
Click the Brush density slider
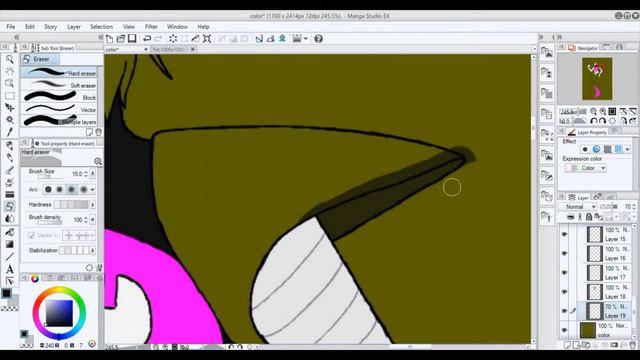[50, 222]
